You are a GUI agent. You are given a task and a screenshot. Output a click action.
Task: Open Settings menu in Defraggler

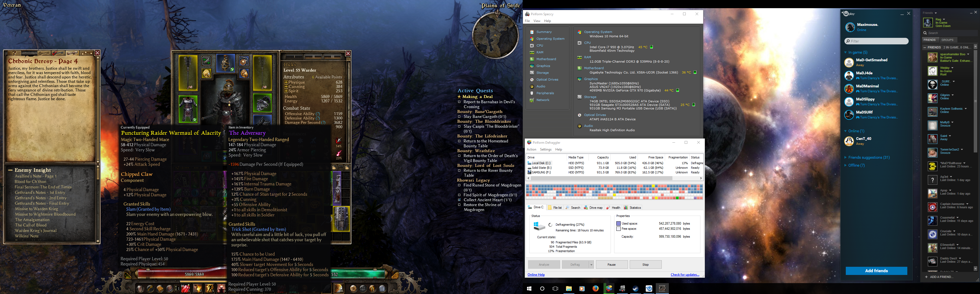click(546, 150)
